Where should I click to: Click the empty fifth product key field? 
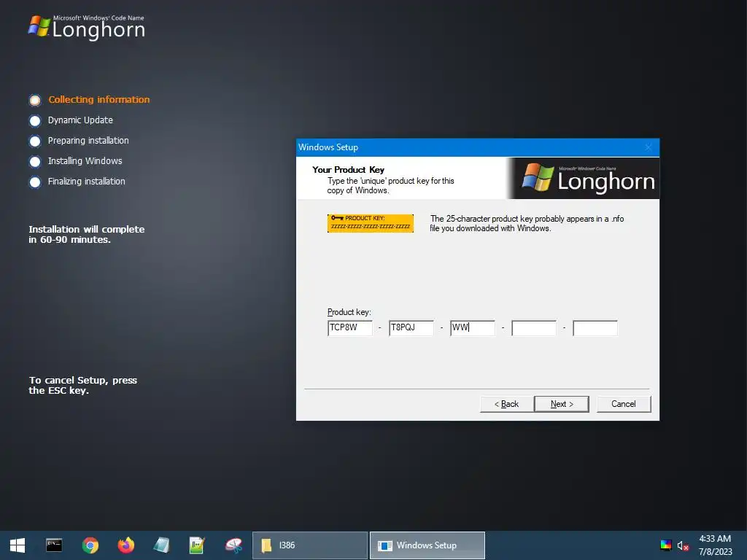point(595,327)
